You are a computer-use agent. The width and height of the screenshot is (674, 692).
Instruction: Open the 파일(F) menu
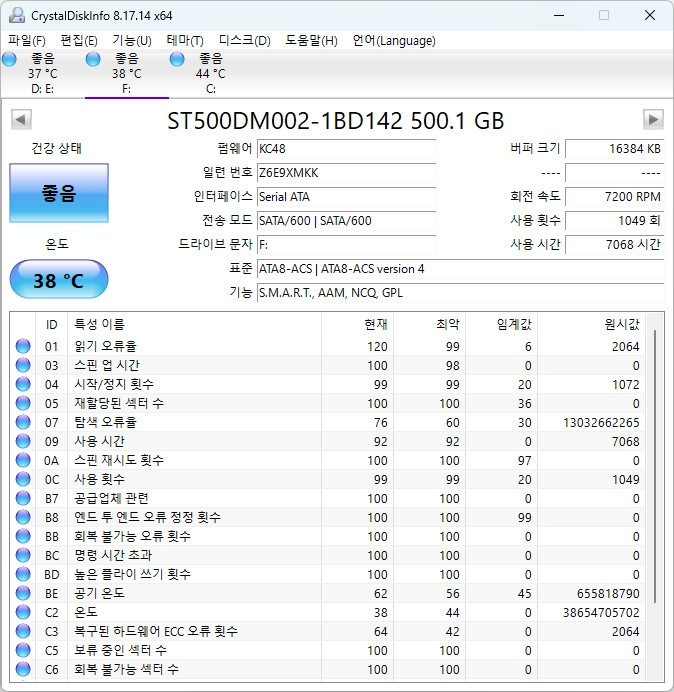point(27,41)
